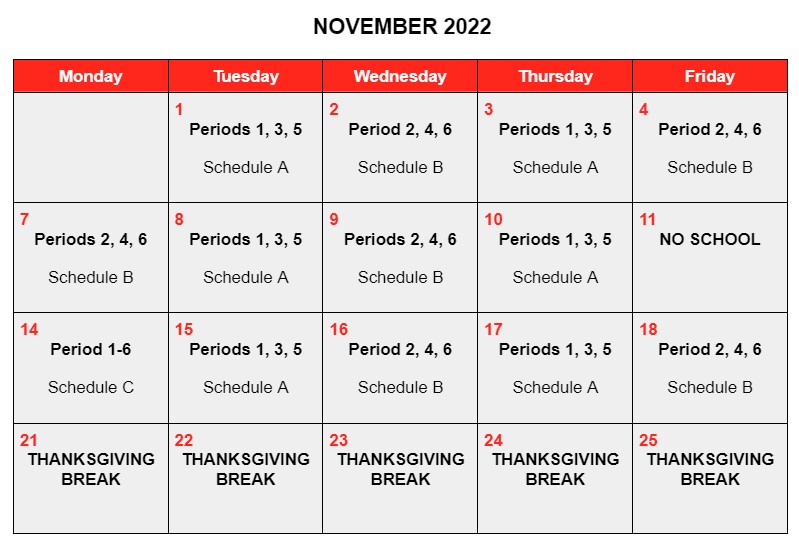Open the November 16 day cell
799x546 pixels.
pyautogui.click(x=400, y=368)
